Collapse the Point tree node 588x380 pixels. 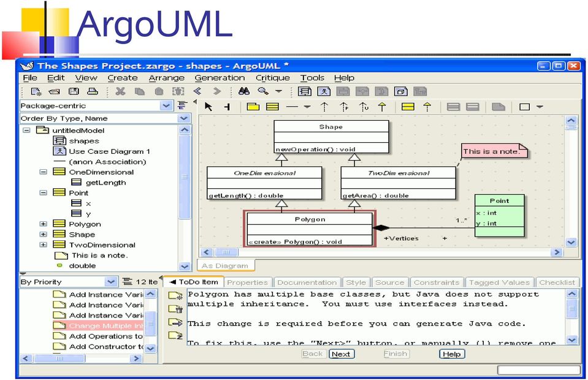[44, 192]
